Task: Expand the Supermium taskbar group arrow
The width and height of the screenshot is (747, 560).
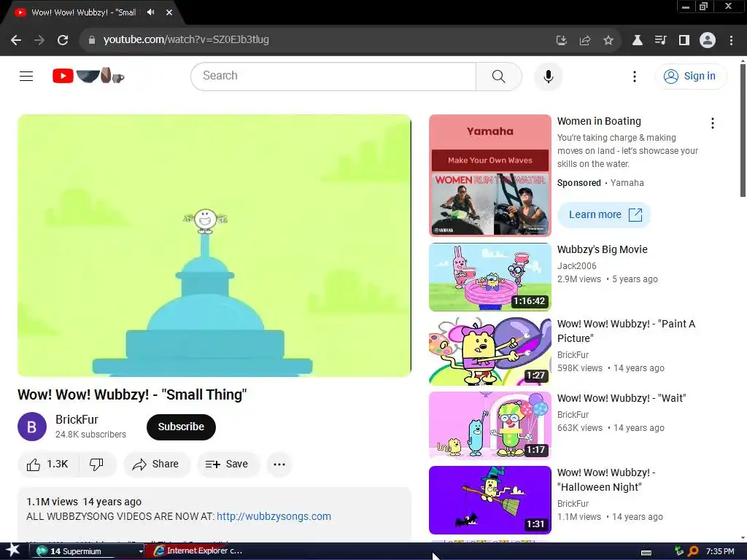Action: coord(141,551)
